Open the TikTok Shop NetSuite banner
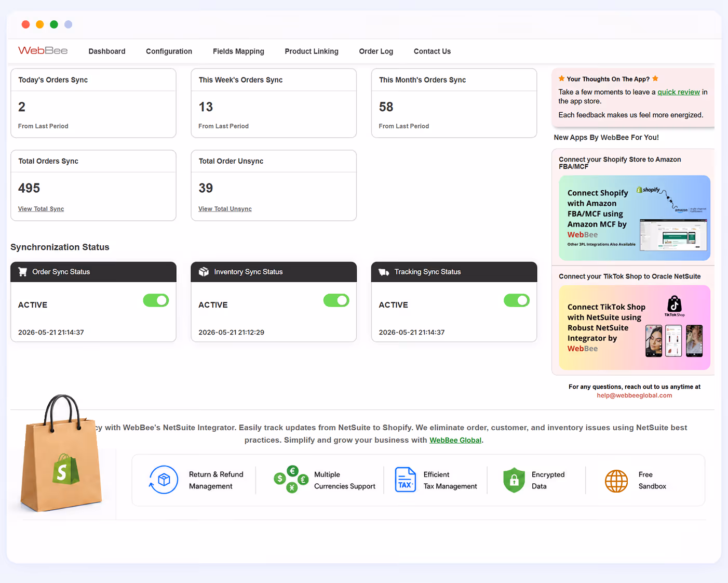The height and width of the screenshot is (583, 728). coord(635,327)
